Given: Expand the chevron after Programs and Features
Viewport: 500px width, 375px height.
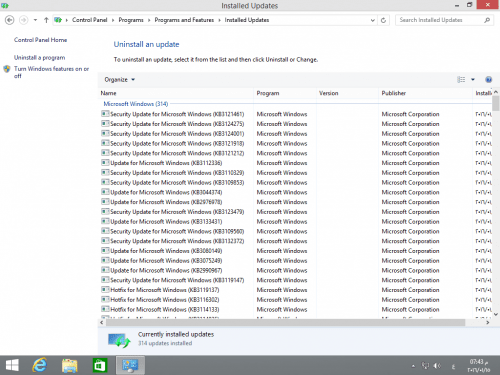Looking at the screenshot, I should 219,20.
